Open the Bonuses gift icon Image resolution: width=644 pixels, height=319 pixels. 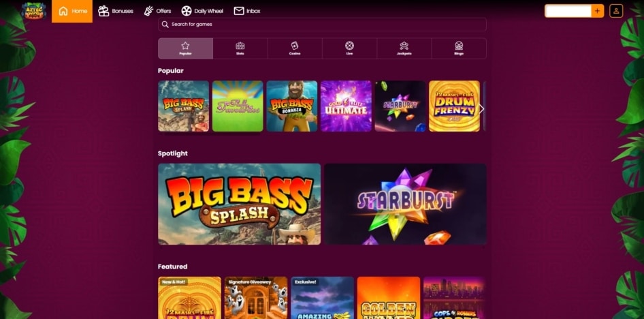103,11
